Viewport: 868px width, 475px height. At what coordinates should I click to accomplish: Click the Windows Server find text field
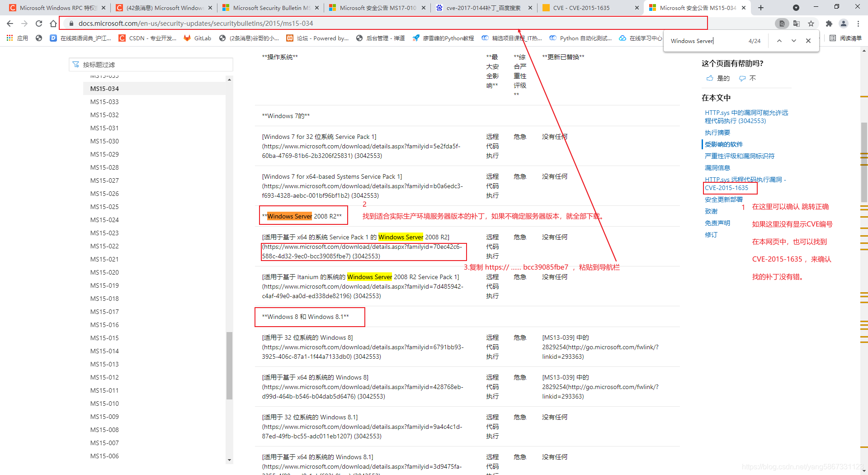pos(705,41)
